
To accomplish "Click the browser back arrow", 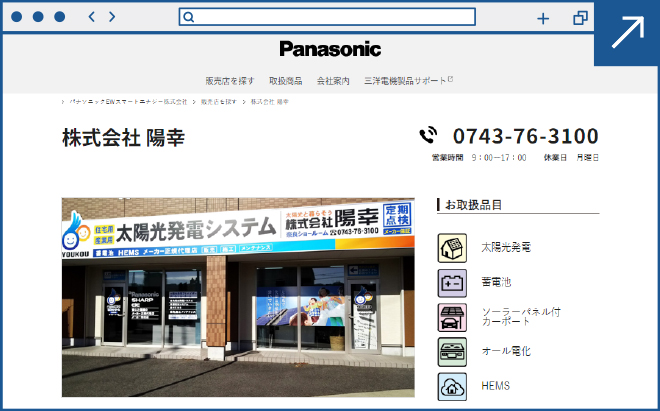I will click(x=91, y=17).
